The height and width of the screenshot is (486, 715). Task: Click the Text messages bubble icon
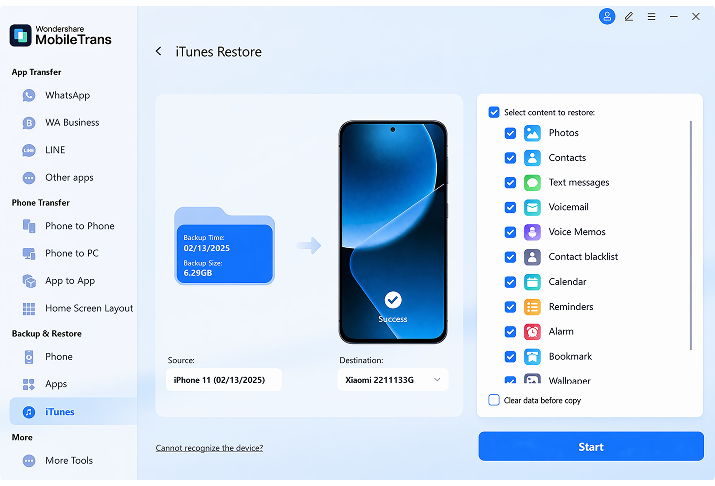pos(532,183)
